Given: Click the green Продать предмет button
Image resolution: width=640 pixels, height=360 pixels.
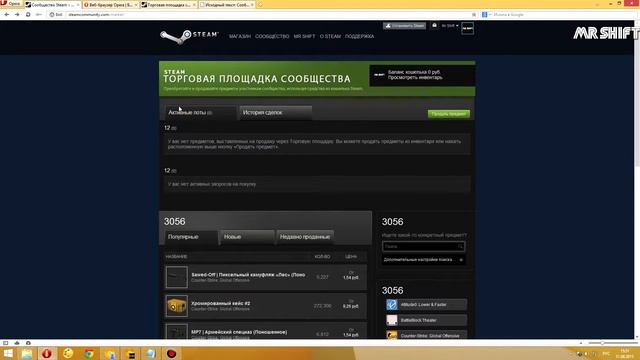Looking at the screenshot, I should point(449,114).
